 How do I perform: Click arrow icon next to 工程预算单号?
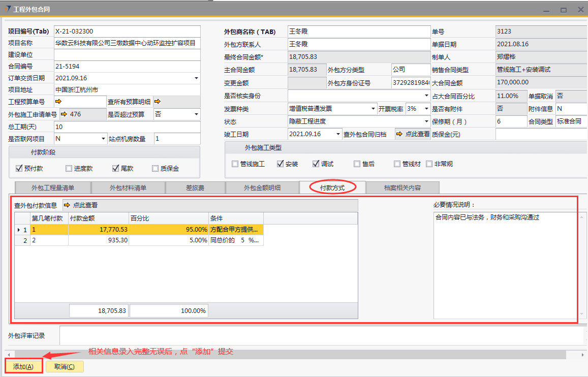58,102
